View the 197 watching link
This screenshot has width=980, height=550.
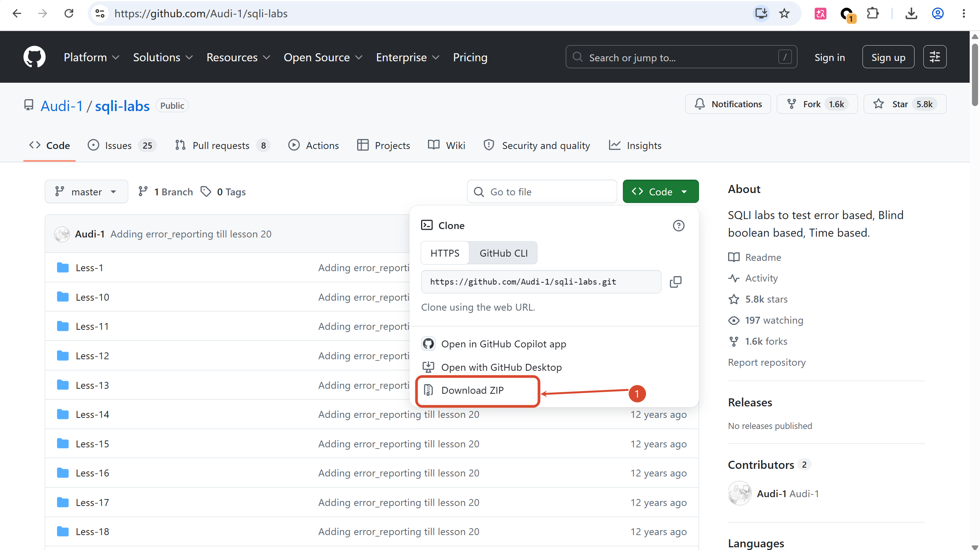pos(766,320)
